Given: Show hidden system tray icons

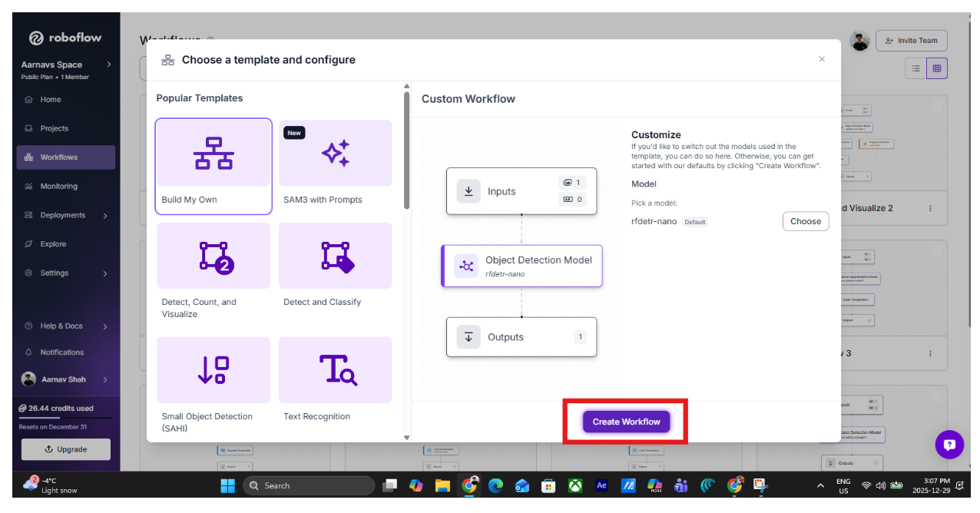Looking at the screenshot, I should (x=821, y=485).
